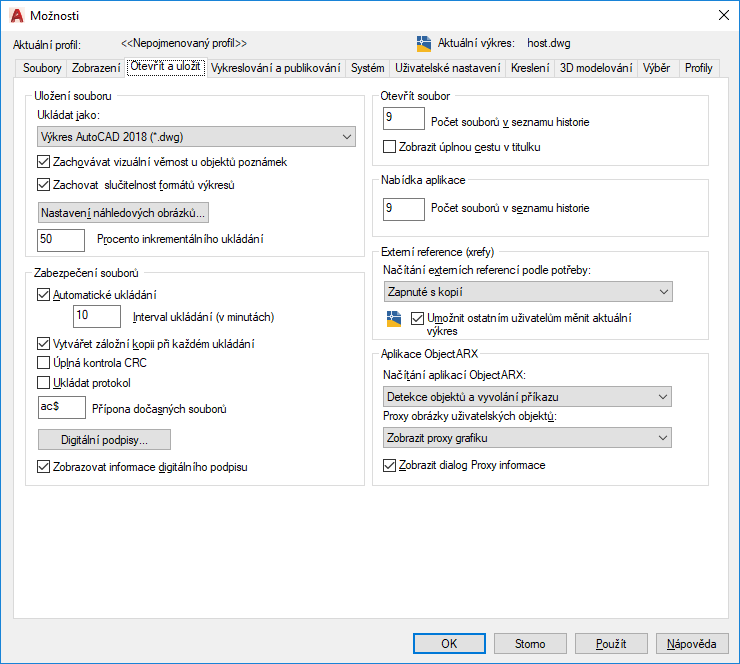Click the xref drawing icon beside checkbox

[393, 319]
